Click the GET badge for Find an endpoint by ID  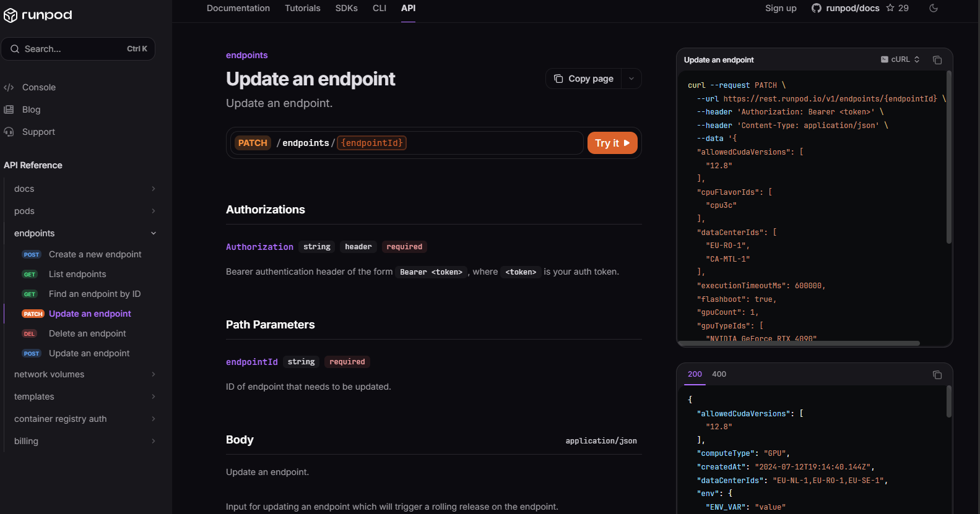point(30,294)
